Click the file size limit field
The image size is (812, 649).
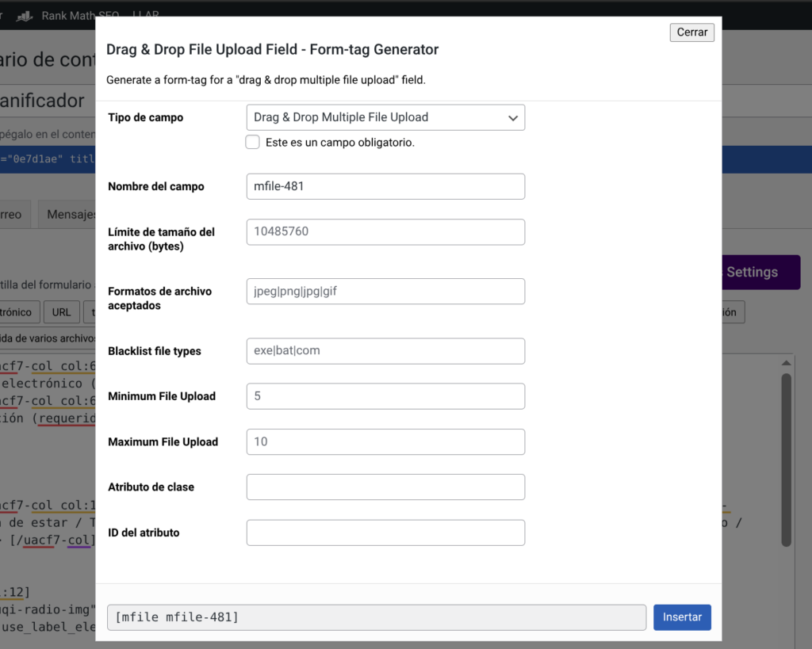(385, 232)
